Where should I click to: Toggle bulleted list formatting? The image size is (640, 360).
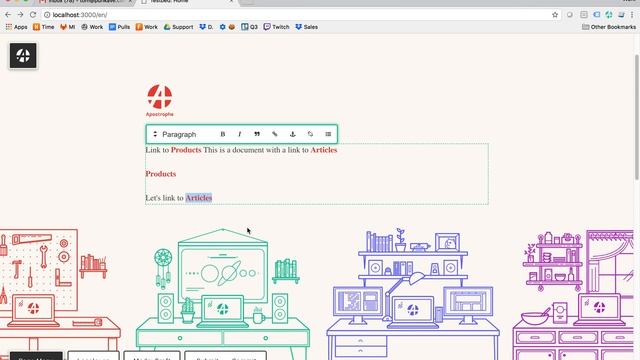click(328, 134)
